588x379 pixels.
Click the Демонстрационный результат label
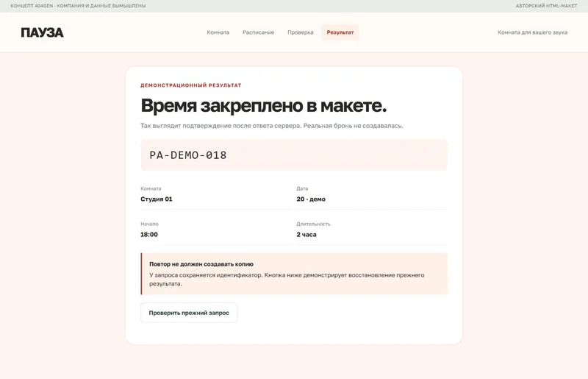(x=191, y=85)
